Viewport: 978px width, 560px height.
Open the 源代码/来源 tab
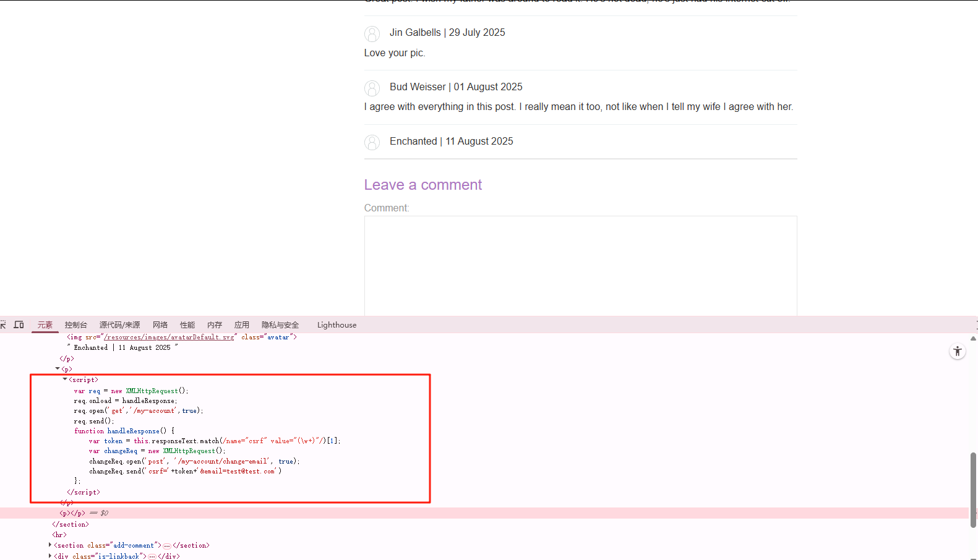pos(120,325)
